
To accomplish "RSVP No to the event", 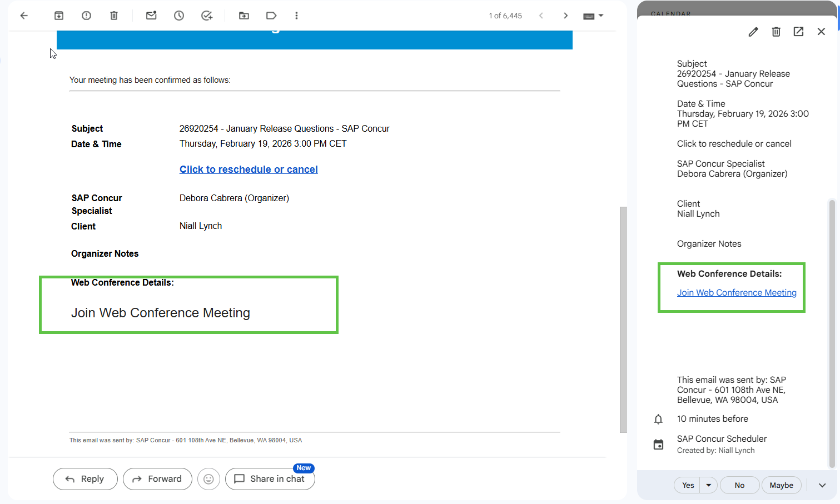I will click(x=739, y=485).
